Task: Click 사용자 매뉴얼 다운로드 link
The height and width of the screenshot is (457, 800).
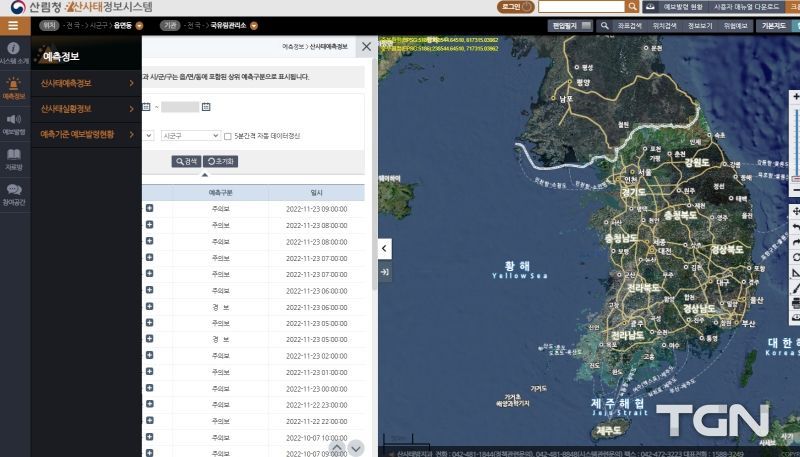Action: point(746,7)
